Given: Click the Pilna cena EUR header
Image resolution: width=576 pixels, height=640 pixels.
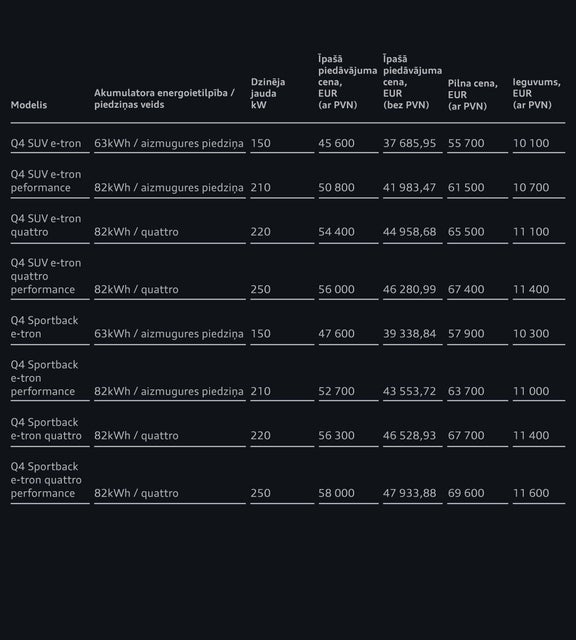Looking at the screenshot, I should point(473,95).
